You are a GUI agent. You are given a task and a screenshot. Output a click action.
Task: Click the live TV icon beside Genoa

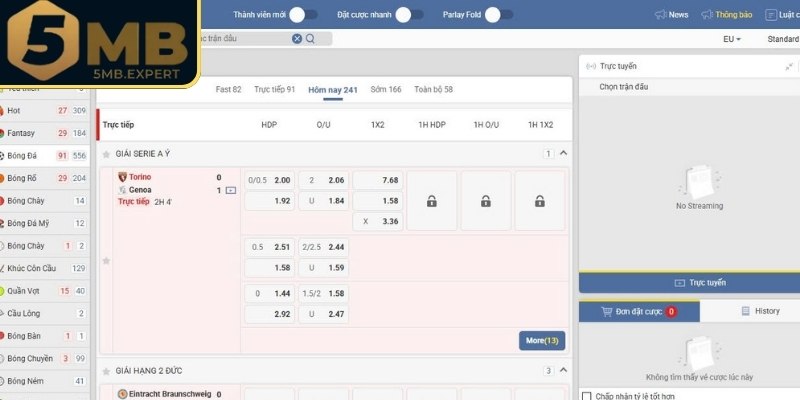click(x=231, y=190)
